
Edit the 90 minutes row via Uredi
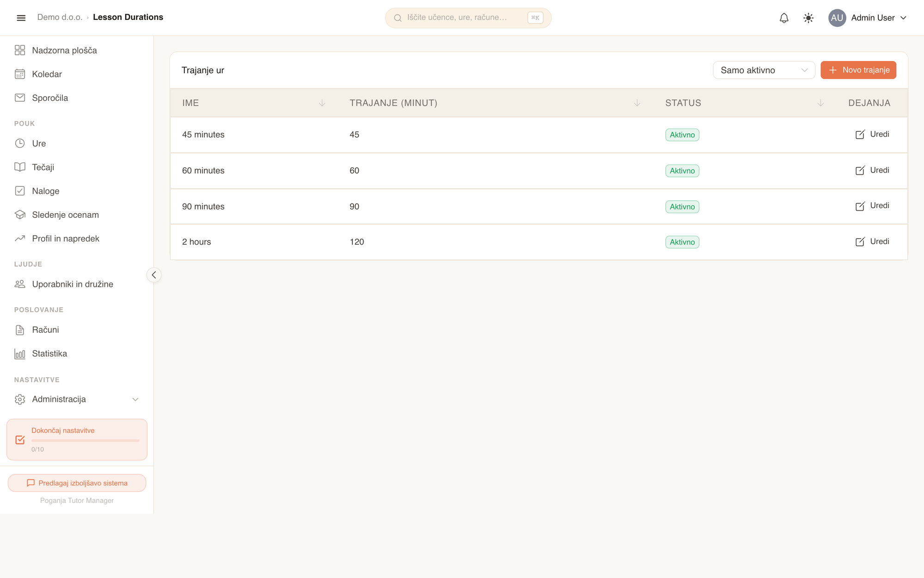pyautogui.click(x=872, y=206)
